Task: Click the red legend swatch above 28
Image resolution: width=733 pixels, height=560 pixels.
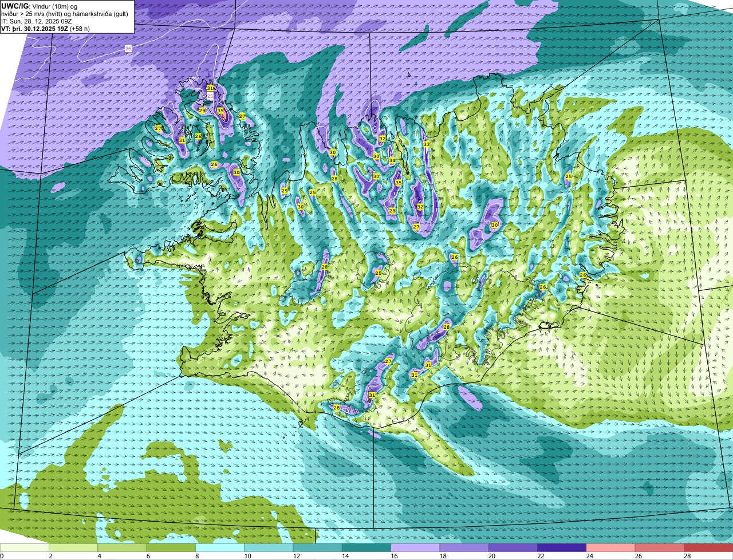Action: click(x=708, y=547)
